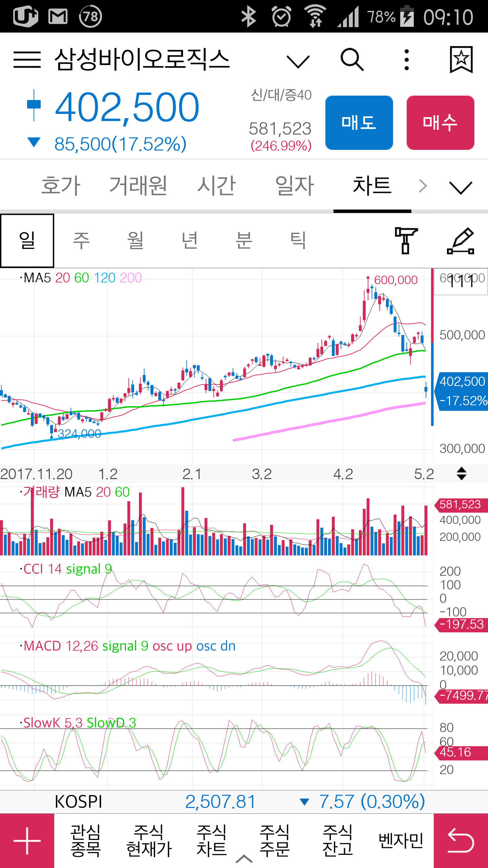Tap the 거래량 MA5 20 60 volume legend
The image size is (488, 868).
point(75,492)
